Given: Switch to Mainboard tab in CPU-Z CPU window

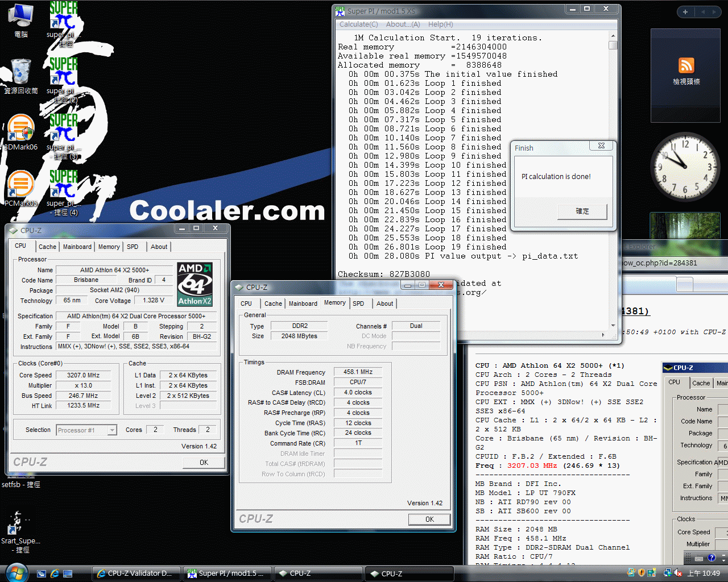Looking at the screenshot, I should (x=77, y=247).
